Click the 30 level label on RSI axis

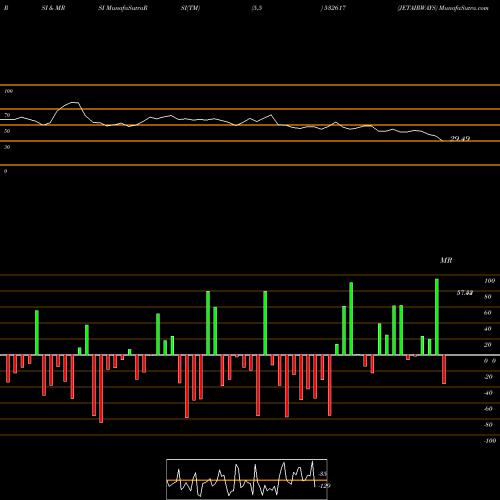(x=7, y=147)
